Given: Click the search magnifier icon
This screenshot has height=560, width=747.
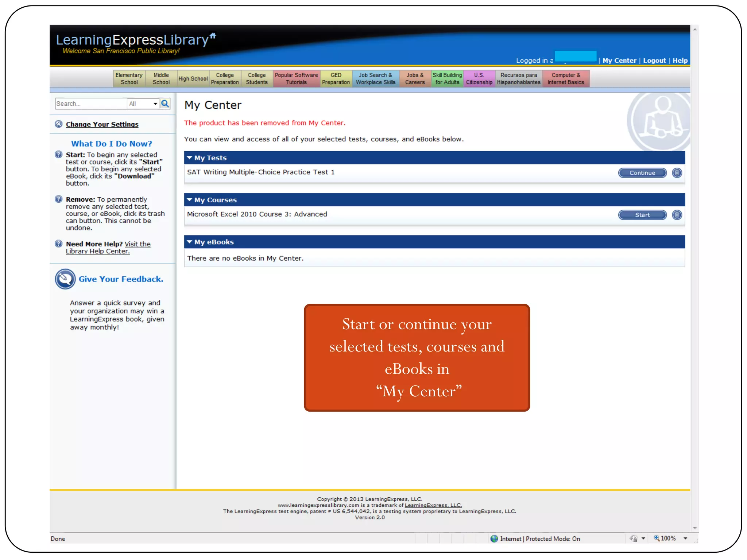Looking at the screenshot, I should coord(165,104).
